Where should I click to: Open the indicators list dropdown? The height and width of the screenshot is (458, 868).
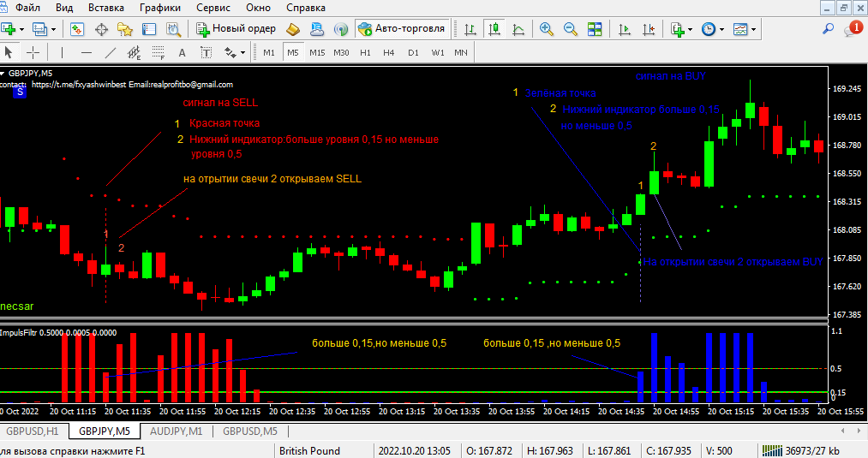(x=690, y=29)
